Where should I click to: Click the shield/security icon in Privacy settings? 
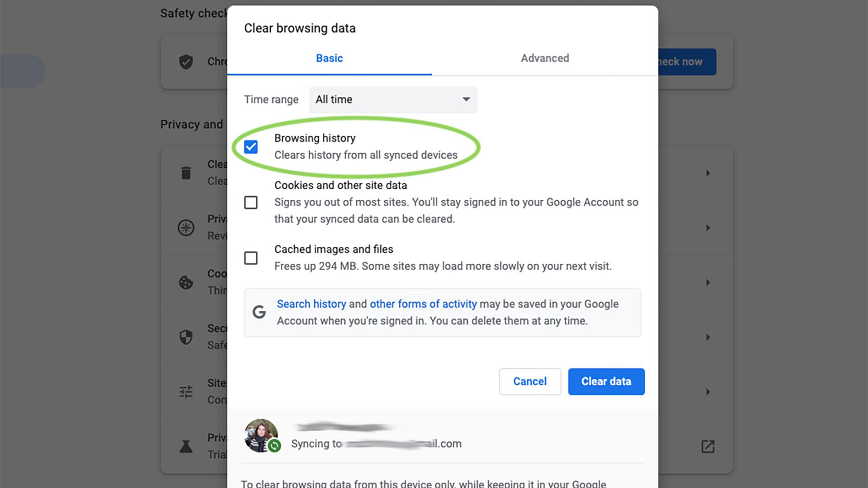click(186, 337)
